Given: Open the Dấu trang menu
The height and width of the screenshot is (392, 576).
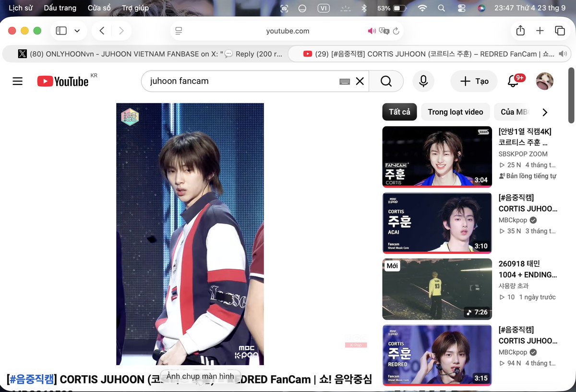Looking at the screenshot, I should [x=60, y=8].
